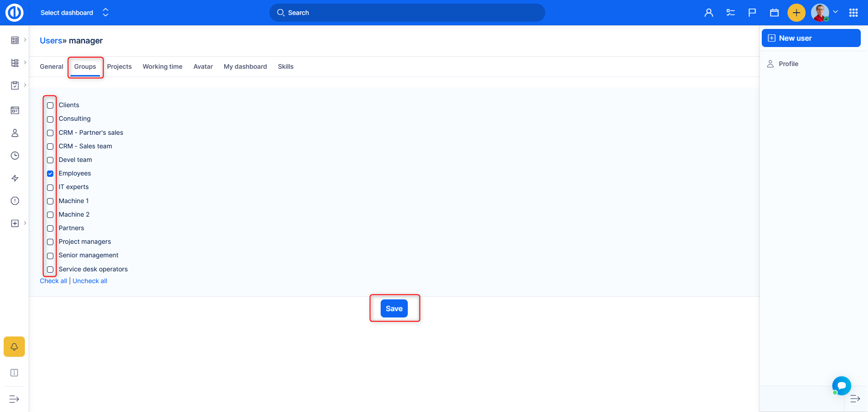
Task: Click the flag icon in top bar
Action: tap(752, 13)
